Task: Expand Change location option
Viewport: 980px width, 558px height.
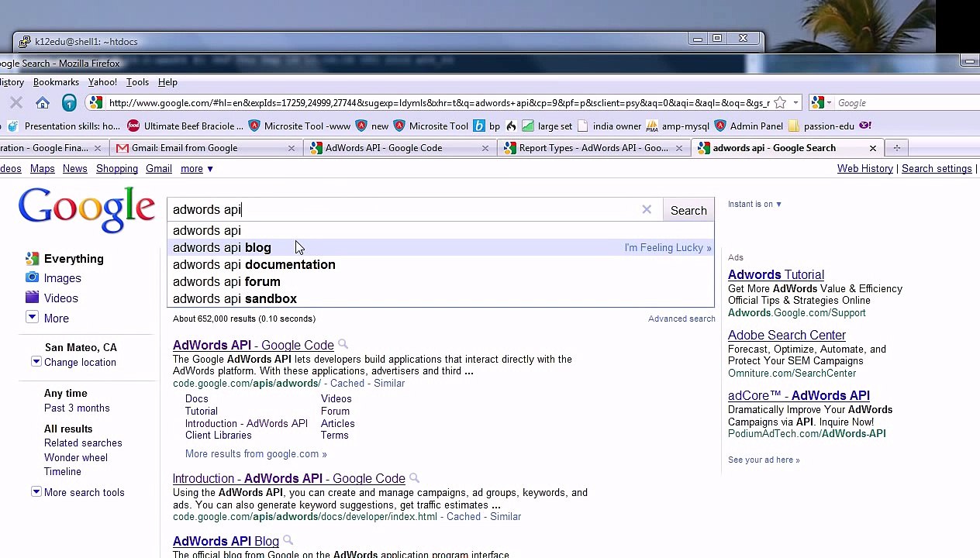Action: click(x=80, y=363)
